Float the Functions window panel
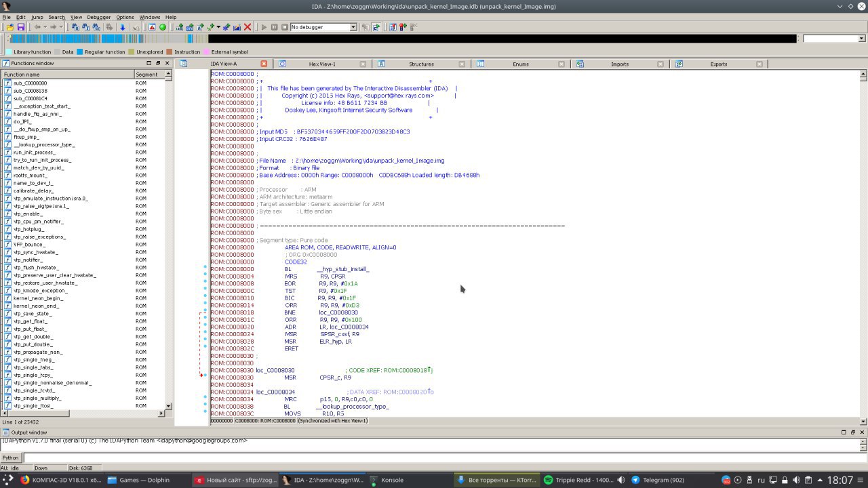Viewport: 868px width, 488px height. pos(158,63)
